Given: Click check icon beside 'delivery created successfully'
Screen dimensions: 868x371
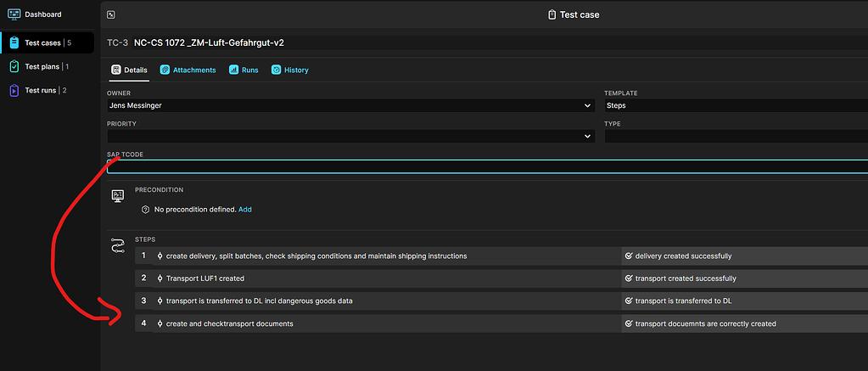Looking at the screenshot, I should point(629,256).
